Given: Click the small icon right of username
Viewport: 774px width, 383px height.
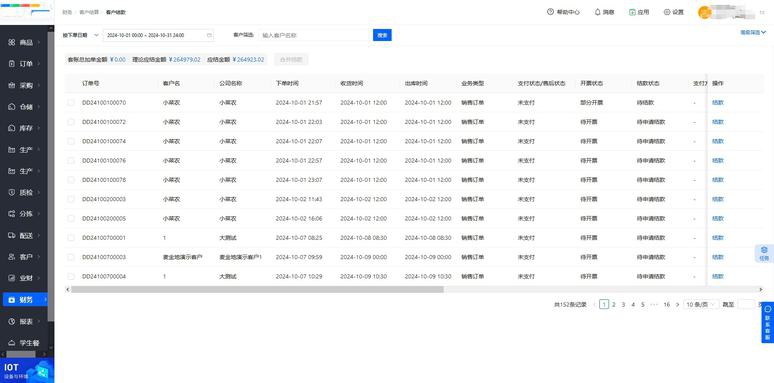Looking at the screenshot, I should point(763,12).
